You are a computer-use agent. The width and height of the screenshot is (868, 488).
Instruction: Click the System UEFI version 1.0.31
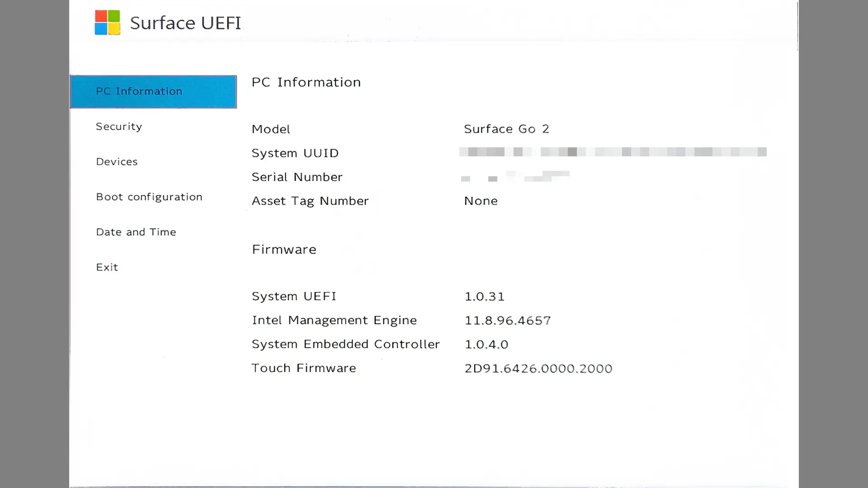tap(485, 297)
